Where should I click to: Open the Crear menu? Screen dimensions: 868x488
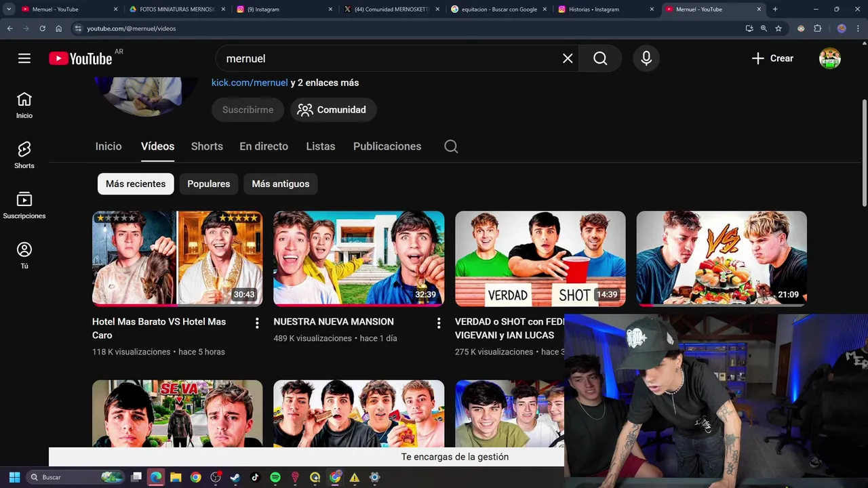coord(772,58)
